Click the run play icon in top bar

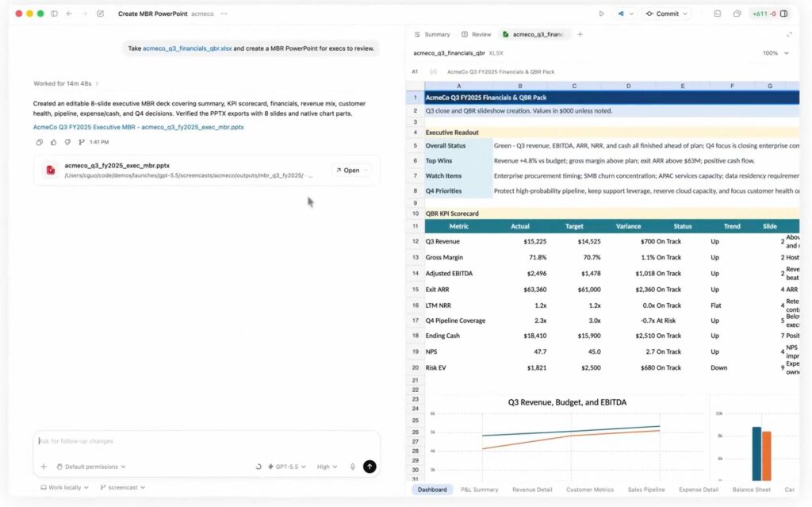click(601, 13)
